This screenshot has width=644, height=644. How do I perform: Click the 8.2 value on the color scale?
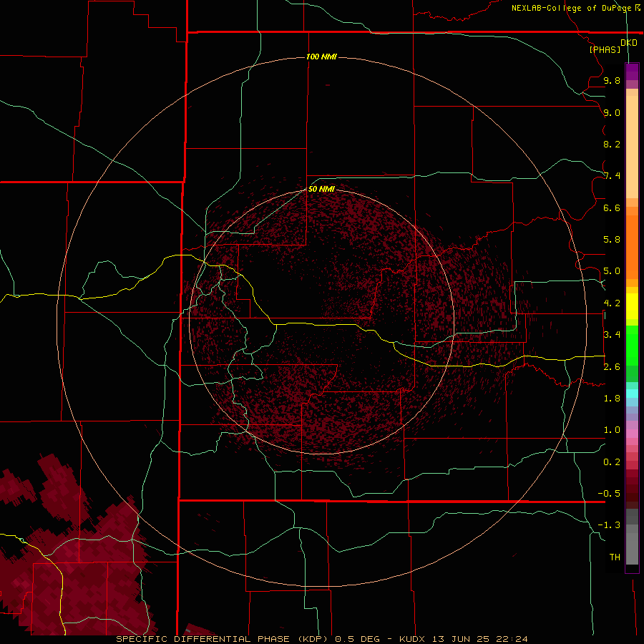[612, 144]
